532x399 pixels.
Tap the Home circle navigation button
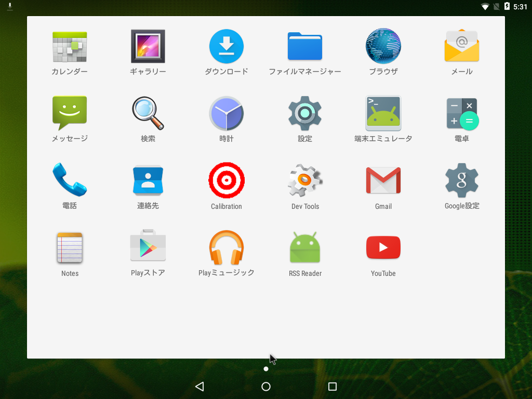click(x=266, y=387)
